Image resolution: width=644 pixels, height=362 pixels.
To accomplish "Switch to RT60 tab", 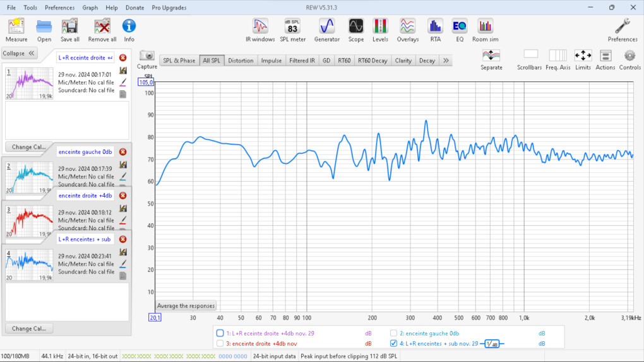I will pos(344,61).
